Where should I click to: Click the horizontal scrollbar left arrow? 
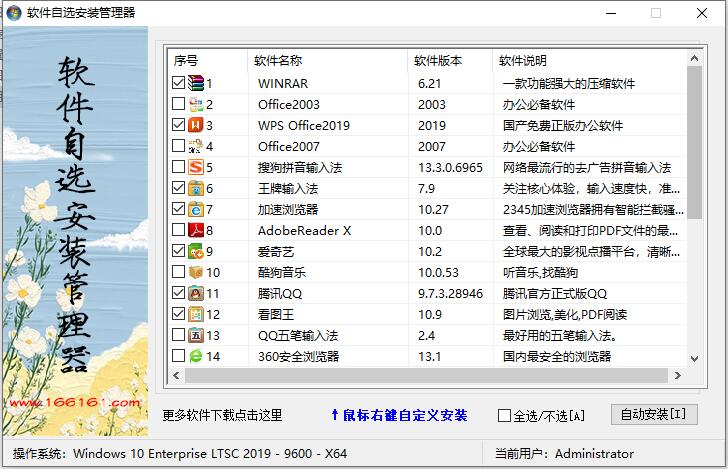pyautogui.click(x=176, y=375)
